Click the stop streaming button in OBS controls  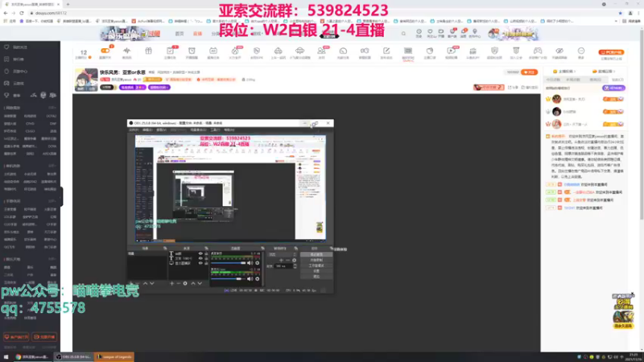coord(316,254)
